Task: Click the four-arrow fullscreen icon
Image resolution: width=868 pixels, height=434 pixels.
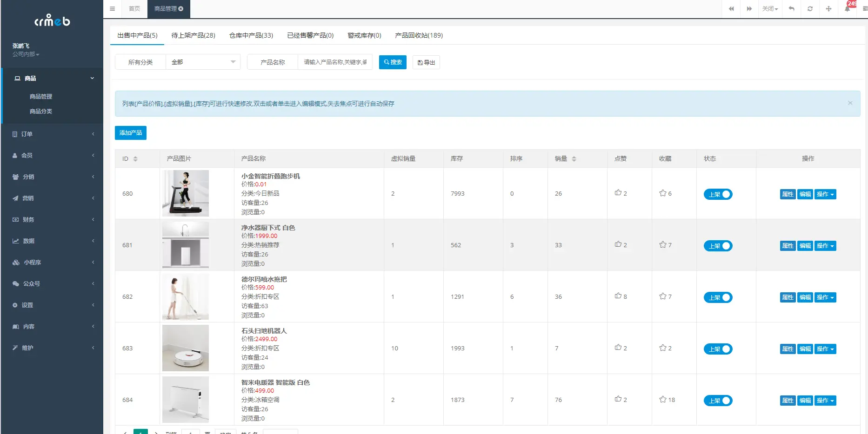Action: pyautogui.click(x=828, y=9)
